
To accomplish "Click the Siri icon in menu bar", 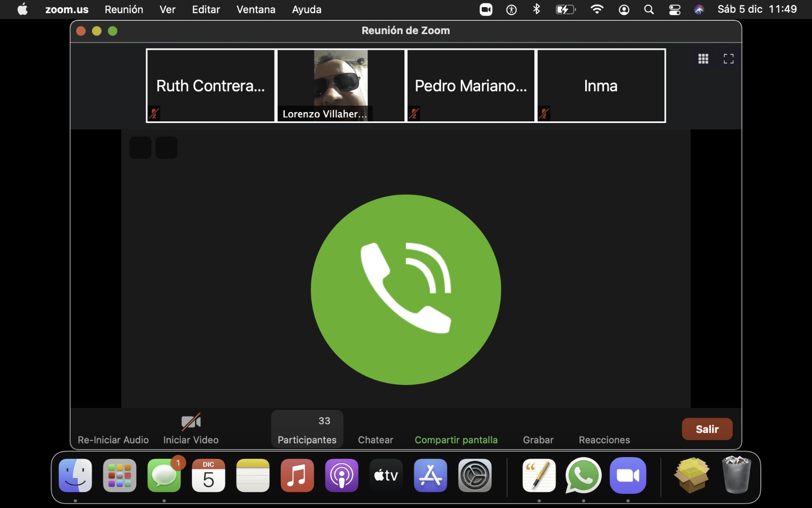I will pos(699,9).
